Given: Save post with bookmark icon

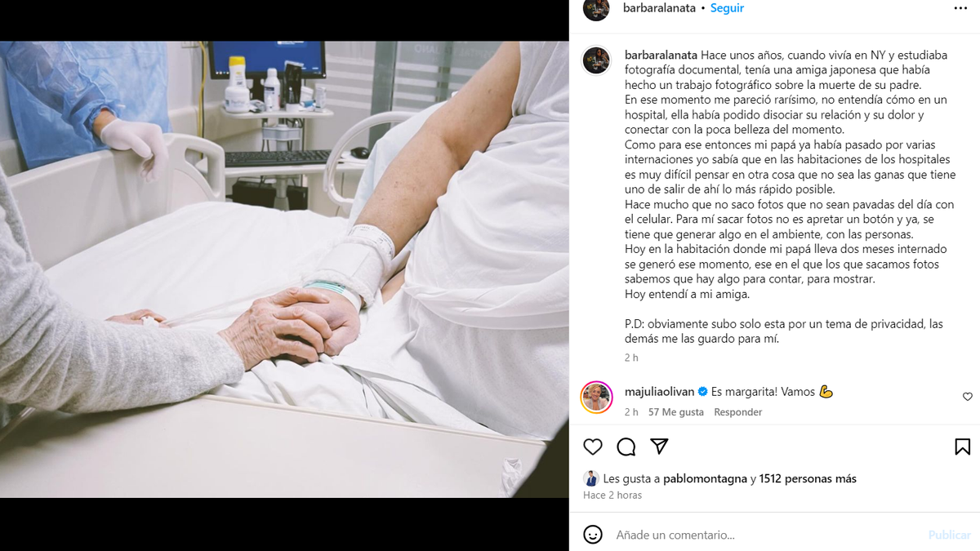Looking at the screenshot, I should (x=962, y=447).
